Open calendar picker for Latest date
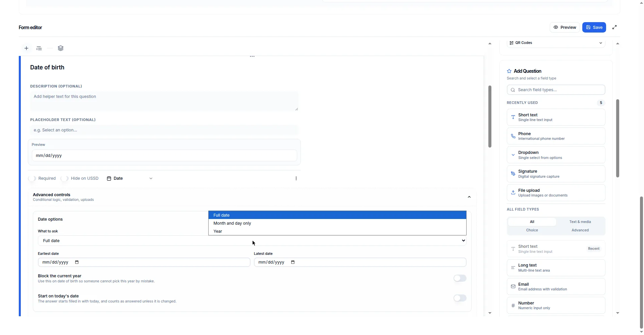 (x=293, y=262)
